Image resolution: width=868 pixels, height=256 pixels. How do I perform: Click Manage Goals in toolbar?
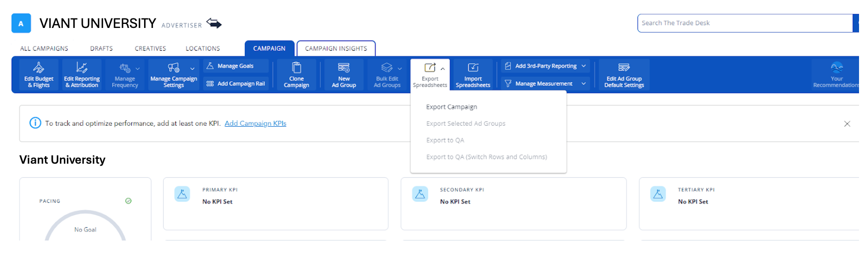point(235,66)
